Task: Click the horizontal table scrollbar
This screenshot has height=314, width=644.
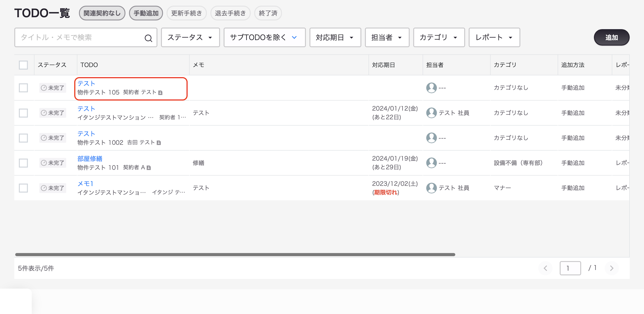Action: pyautogui.click(x=235, y=255)
